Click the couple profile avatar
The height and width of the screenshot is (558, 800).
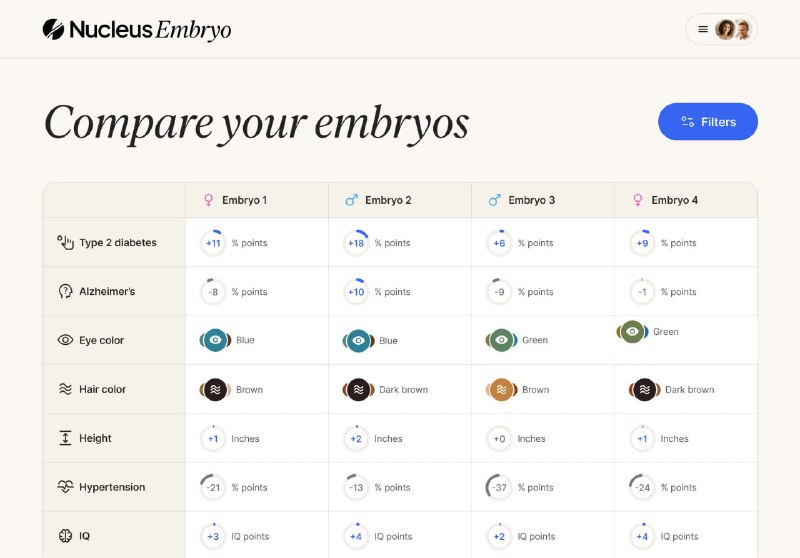tap(733, 30)
